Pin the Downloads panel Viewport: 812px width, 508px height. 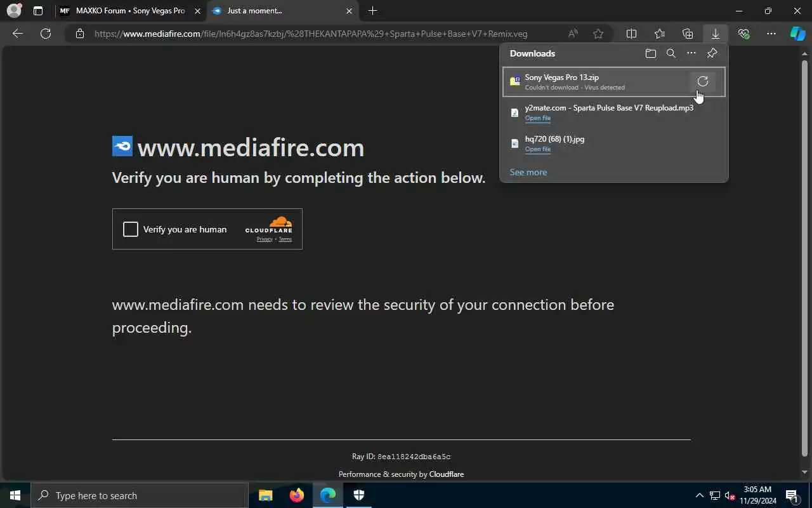[x=712, y=53]
